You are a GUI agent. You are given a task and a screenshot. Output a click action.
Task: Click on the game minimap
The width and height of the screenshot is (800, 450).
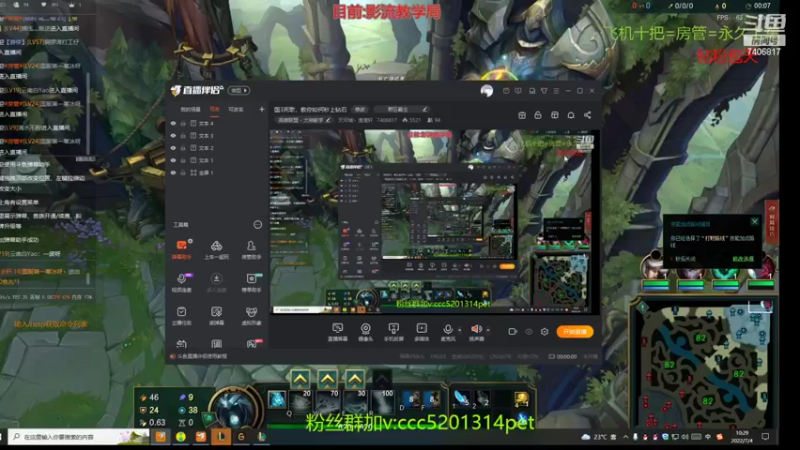point(705,364)
